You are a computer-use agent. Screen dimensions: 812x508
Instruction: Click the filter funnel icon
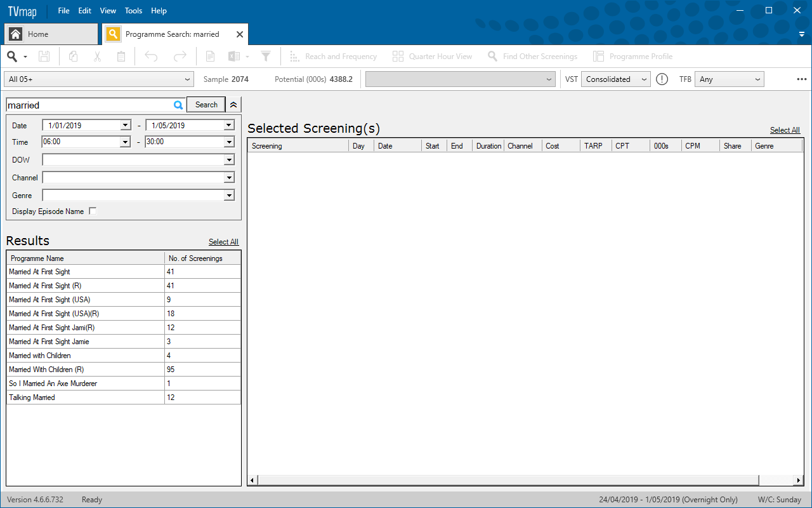pyautogui.click(x=266, y=57)
